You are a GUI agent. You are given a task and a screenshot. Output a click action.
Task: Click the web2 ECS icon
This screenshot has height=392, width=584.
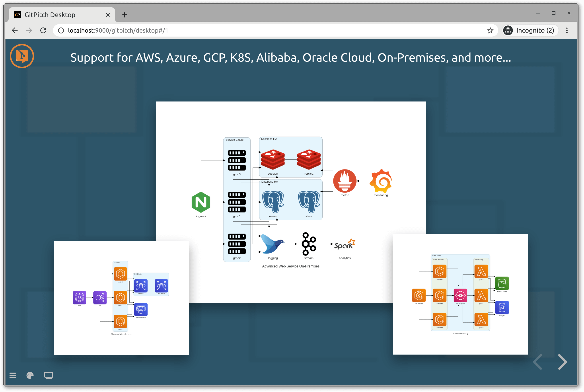click(121, 321)
